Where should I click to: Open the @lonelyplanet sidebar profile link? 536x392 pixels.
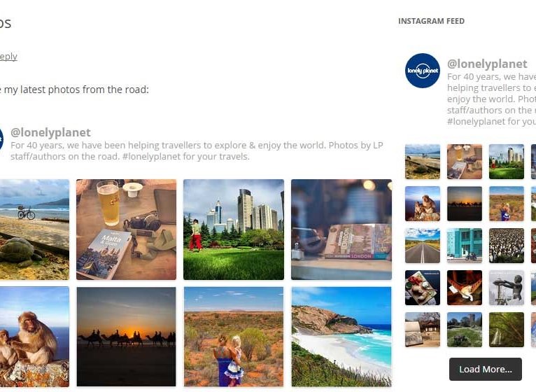[487, 64]
